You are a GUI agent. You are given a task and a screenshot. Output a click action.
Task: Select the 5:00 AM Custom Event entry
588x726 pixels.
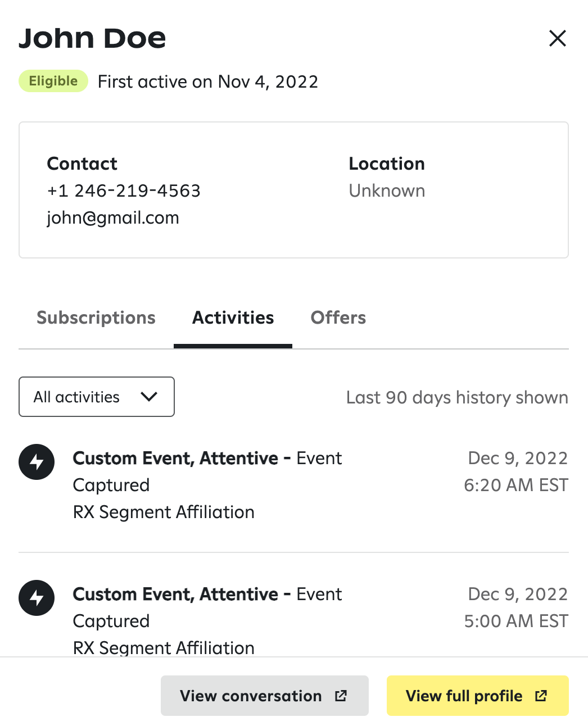[x=207, y=595]
